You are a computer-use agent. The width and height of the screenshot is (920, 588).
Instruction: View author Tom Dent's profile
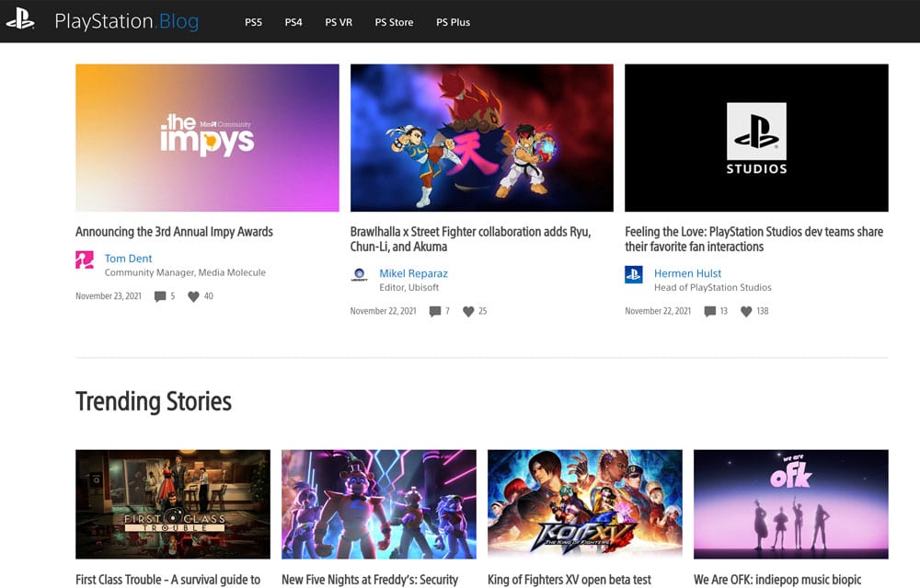[128, 259]
